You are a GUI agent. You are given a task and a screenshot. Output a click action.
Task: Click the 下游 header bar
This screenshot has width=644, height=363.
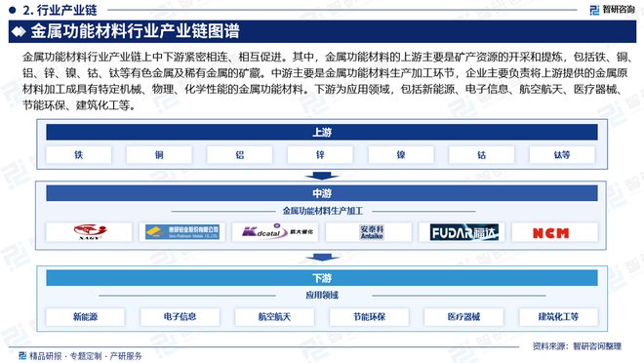(x=322, y=278)
